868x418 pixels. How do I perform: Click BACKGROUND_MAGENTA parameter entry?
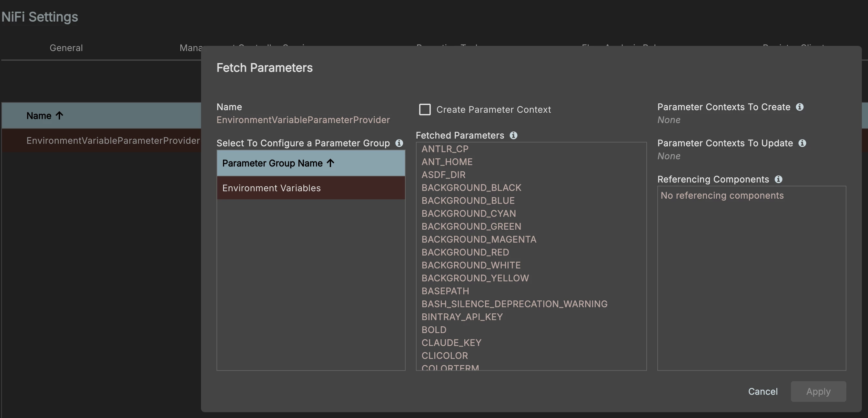point(479,240)
